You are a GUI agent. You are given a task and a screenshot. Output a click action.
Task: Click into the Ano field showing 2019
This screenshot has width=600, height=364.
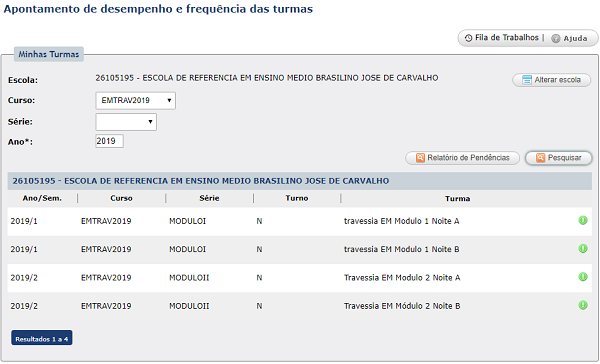(x=109, y=141)
